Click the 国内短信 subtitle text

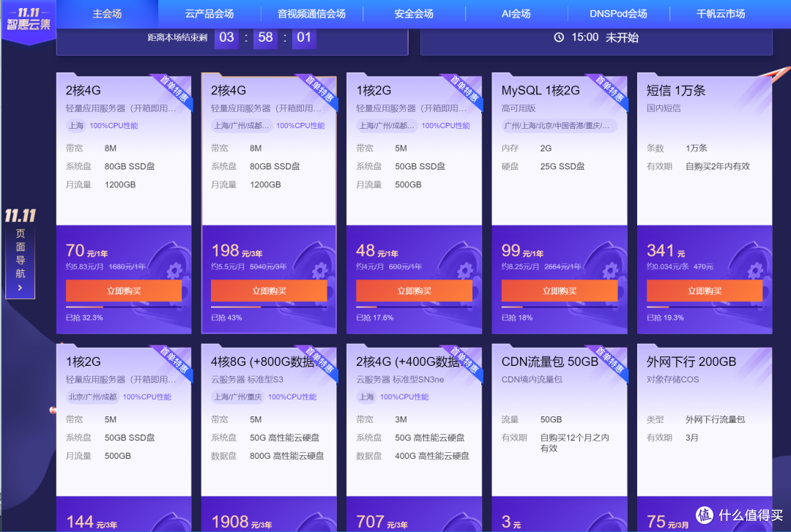coord(664,108)
